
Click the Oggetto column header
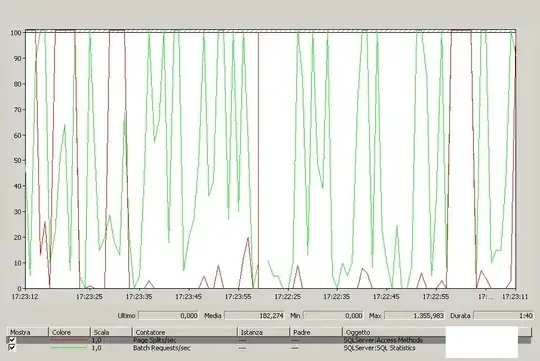pyautogui.click(x=394, y=332)
